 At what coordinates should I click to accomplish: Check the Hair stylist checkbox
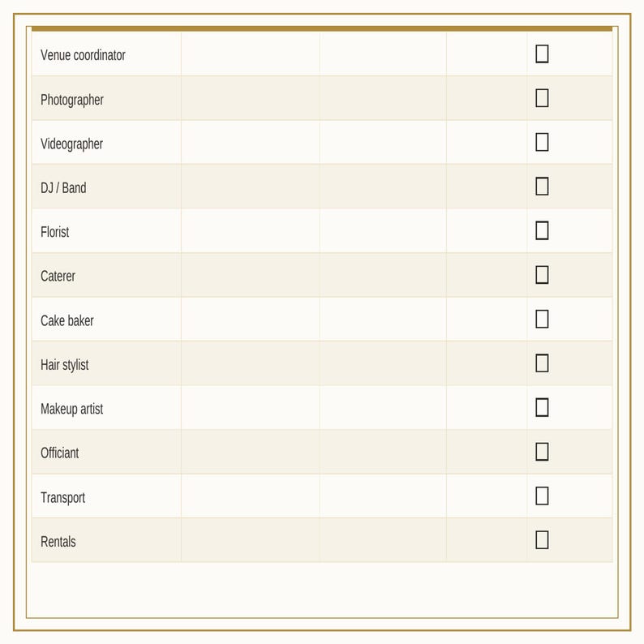click(x=542, y=363)
